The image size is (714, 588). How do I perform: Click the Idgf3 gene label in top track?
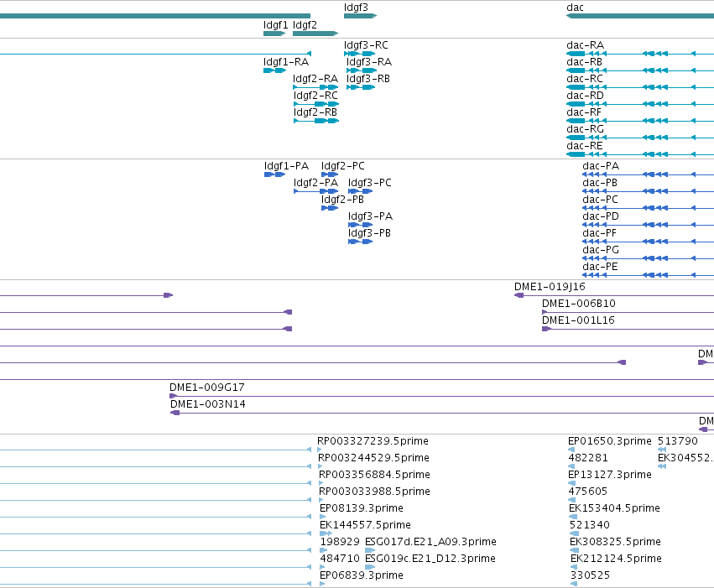pos(356,8)
